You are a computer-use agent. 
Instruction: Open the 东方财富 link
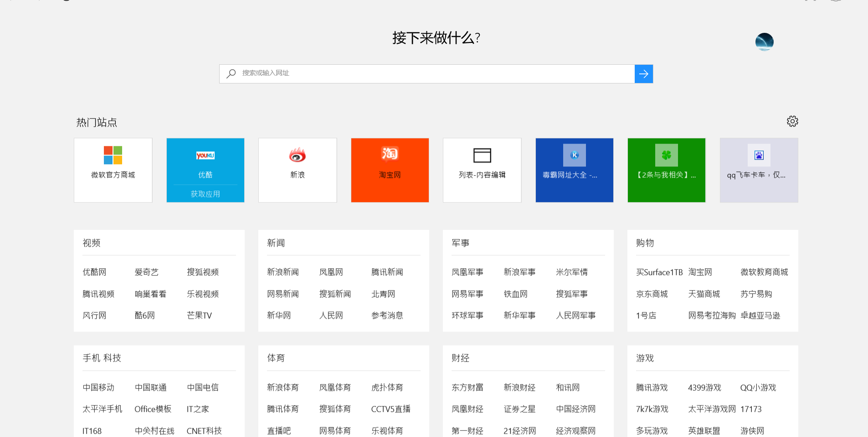pyautogui.click(x=467, y=388)
